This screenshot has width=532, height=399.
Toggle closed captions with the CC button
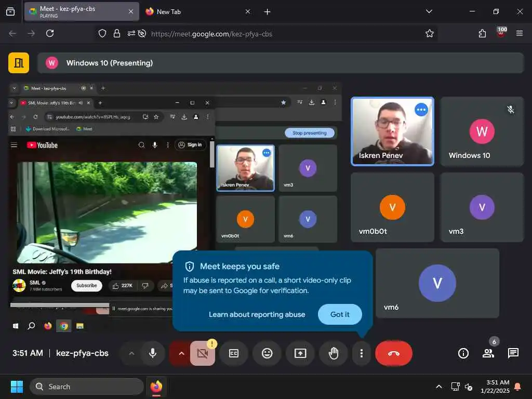click(x=234, y=353)
